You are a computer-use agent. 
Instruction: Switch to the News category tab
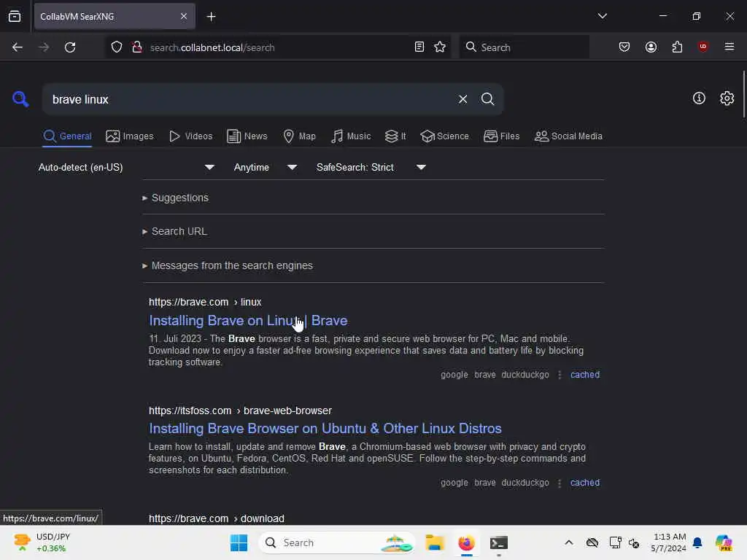tap(247, 136)
